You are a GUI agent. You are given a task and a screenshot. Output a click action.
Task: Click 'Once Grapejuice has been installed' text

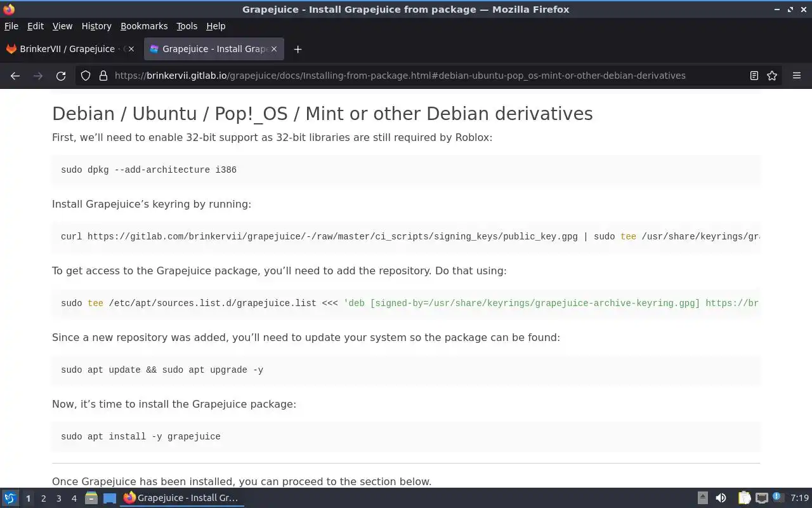click(242, 481)
